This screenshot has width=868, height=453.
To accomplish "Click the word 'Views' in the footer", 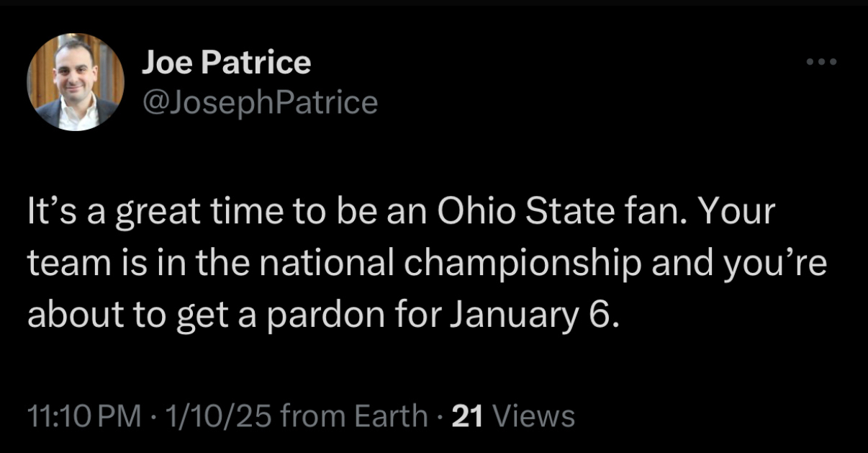I will pos(536,416).
